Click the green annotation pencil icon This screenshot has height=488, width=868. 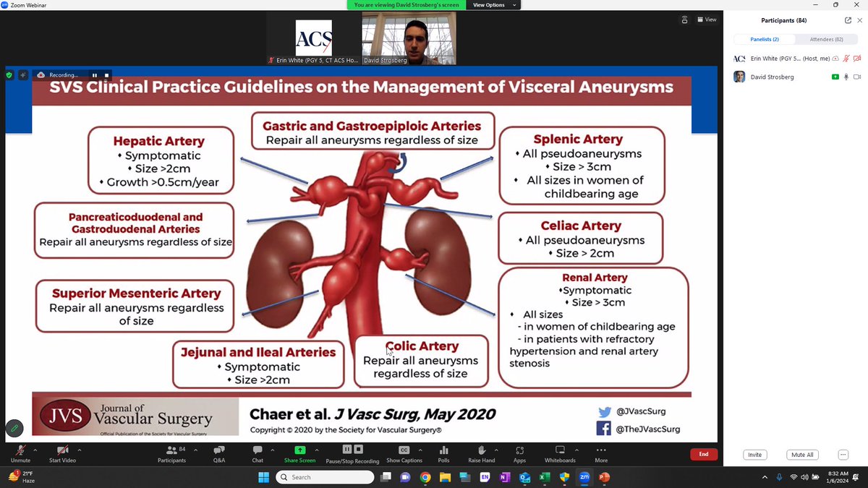(14, 429)
